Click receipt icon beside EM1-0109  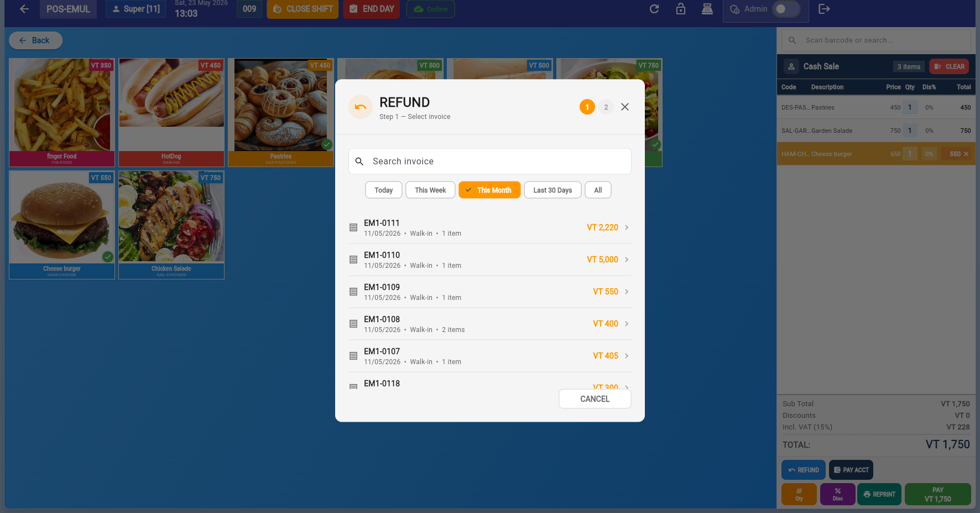(x=353, y=292)
